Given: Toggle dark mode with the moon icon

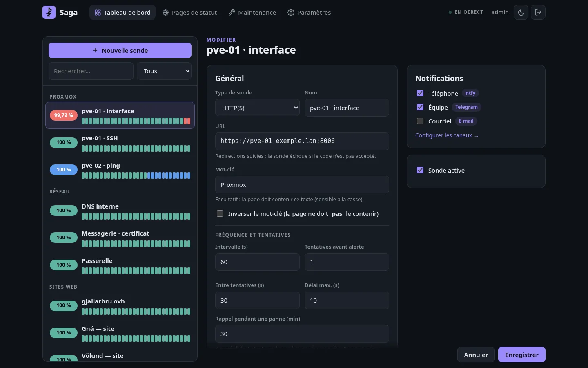Looking at the screenshot, I should [521, 12].
